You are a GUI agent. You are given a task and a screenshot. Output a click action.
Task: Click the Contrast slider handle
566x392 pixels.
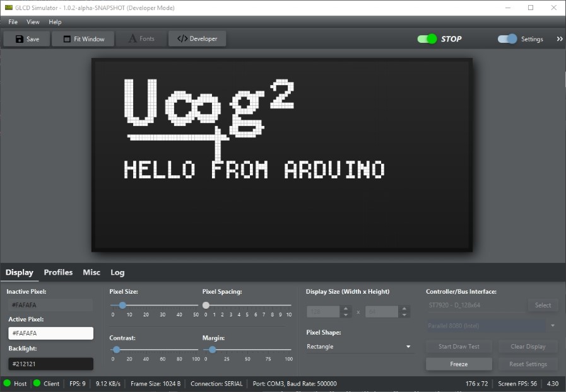tap(116, 349)
